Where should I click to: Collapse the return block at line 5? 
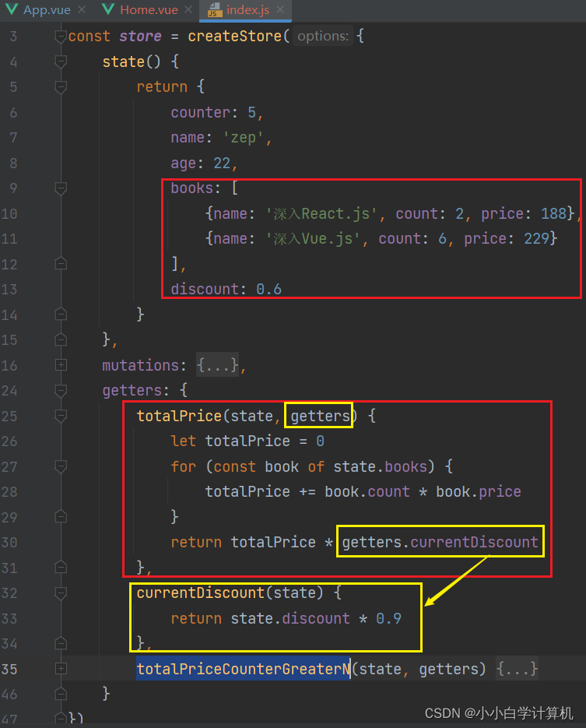point(61,87)
